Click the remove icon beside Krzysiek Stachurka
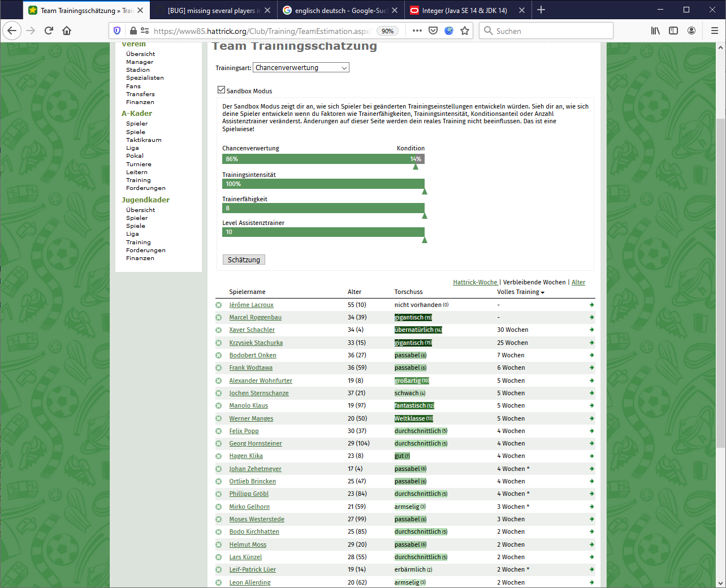Screen dimensions: 726x588 click(219, 343)
